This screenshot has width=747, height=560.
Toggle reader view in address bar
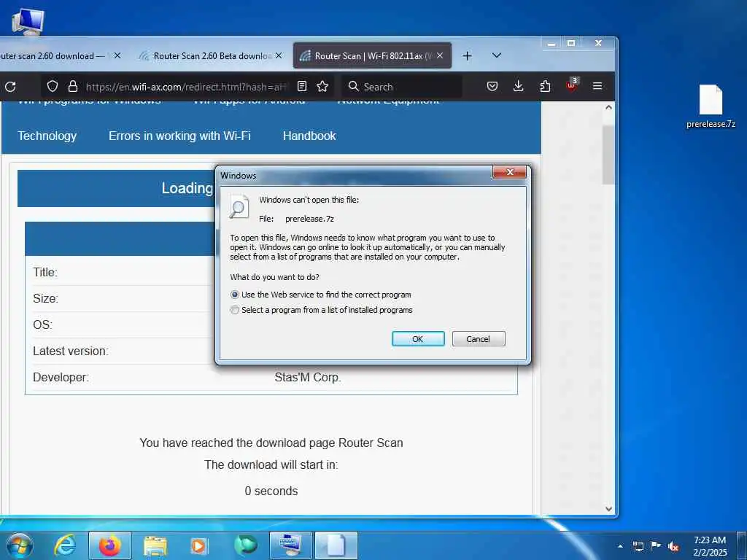pyautogui.click(x=301, y=86)
